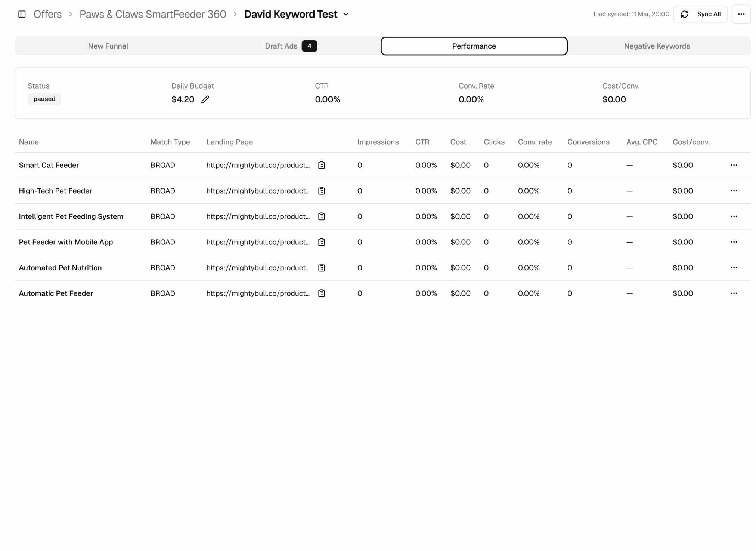This screenshot has width=756, height=551.
Task: Click the Sync All refresh button
Action: 700,14
